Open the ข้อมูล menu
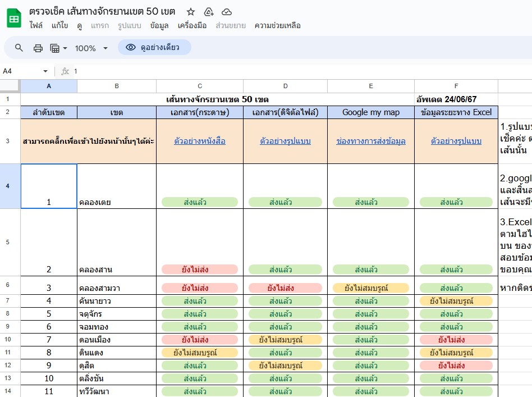This screenshot has height=397, width=532. point(159,26)
